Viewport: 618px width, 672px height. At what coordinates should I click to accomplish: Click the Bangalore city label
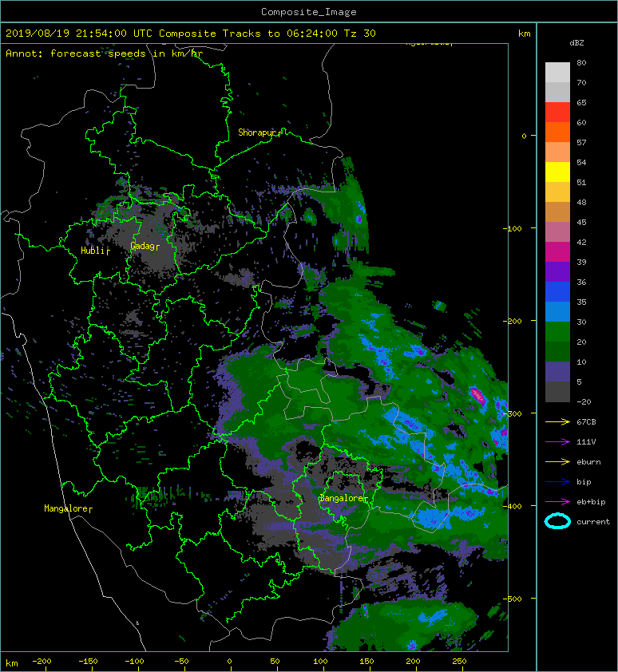click(x=342, y=498)
